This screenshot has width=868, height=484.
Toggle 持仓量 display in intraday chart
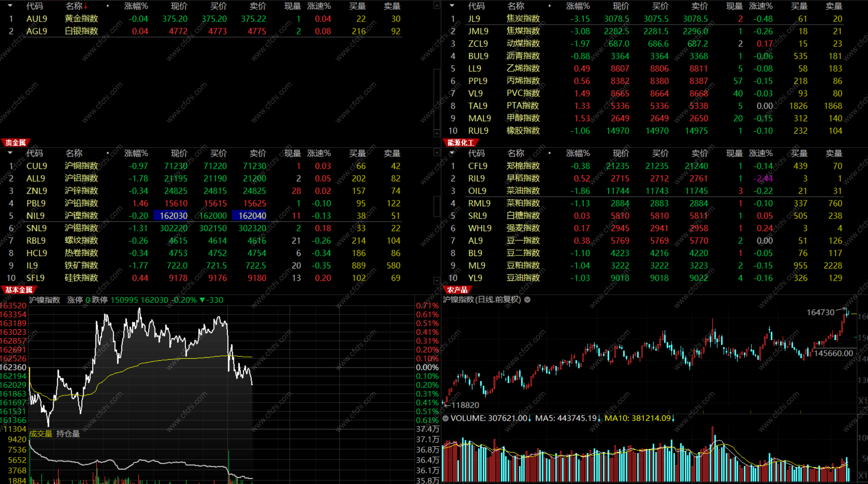pyautogui.click(x=68, y=434)
